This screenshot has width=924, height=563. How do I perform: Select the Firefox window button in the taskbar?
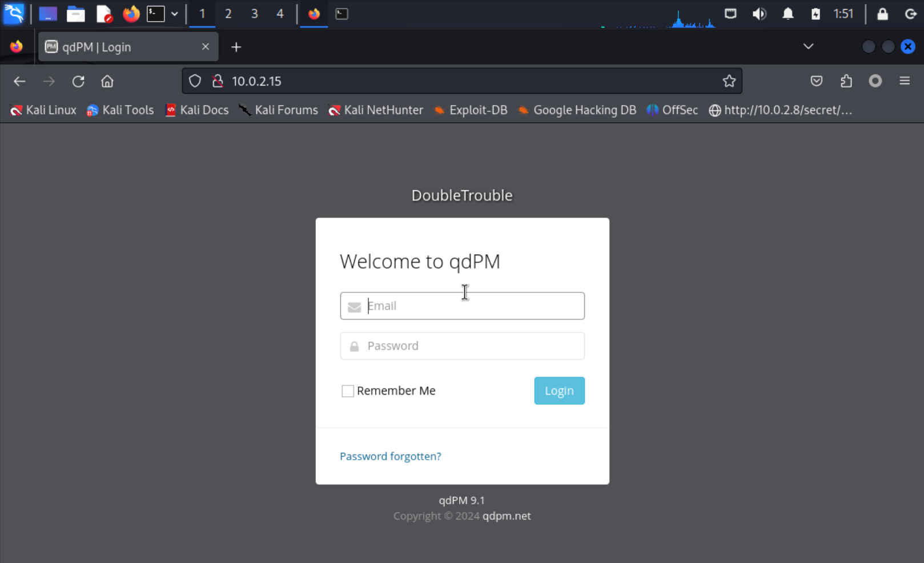coord(314,14)
